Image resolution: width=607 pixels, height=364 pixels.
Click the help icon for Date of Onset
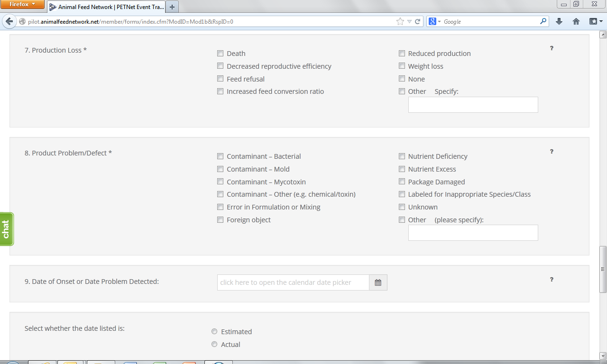tap(552, 280)
